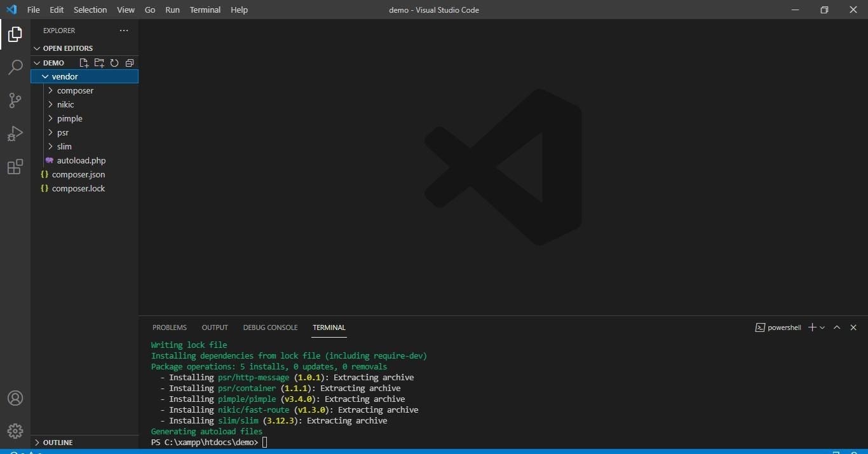Screen dimensions: 868x454
Task: Restore down the VS Code window
Action: (x=824, y=10)
